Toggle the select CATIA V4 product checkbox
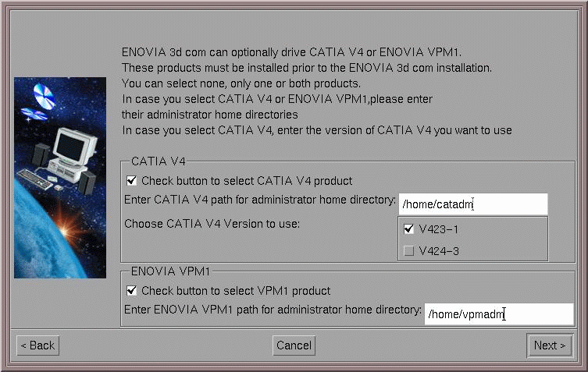Screen dimensions: 588x372 [x=132, y=181]
